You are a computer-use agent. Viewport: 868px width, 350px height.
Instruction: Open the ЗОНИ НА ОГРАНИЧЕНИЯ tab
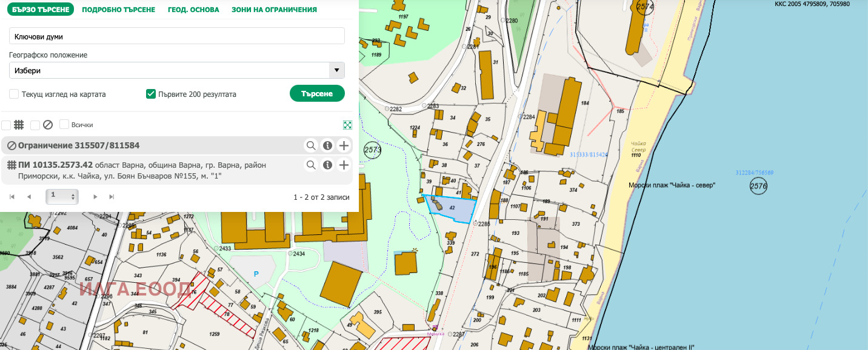click(x=274, y=10)
